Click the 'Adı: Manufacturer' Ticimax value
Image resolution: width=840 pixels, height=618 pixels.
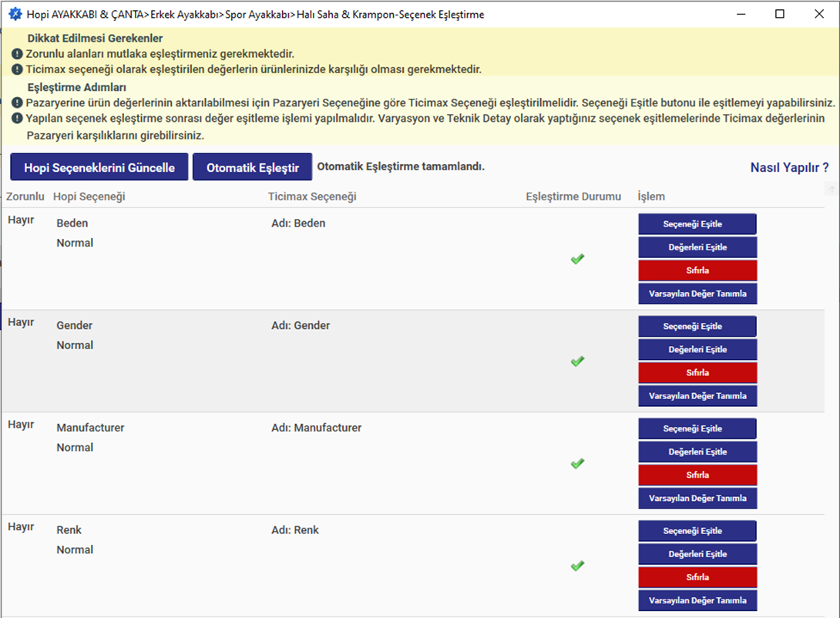click(x=316, y=428)
